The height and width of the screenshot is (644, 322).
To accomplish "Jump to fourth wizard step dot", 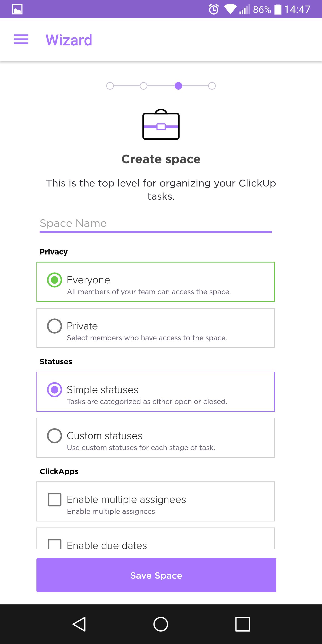I will pos(212,86).
